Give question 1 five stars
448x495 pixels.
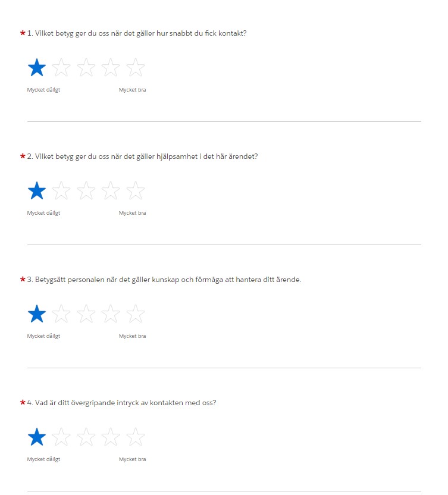136,68
